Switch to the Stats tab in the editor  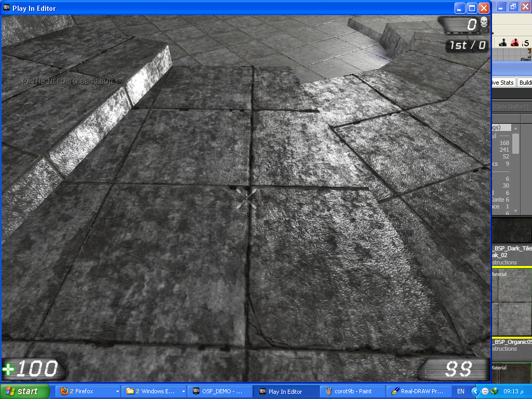pyautogui.click(x=504, y=83)
